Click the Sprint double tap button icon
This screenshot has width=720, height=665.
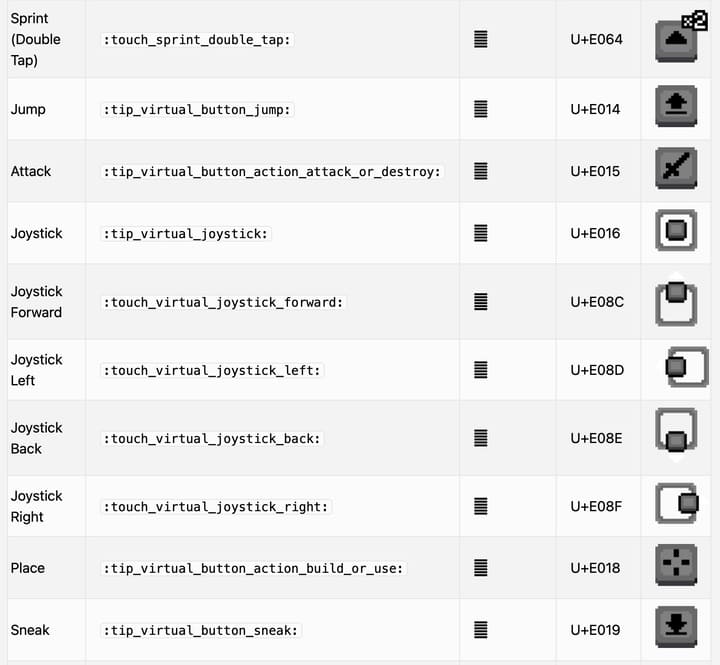[677, 40]
